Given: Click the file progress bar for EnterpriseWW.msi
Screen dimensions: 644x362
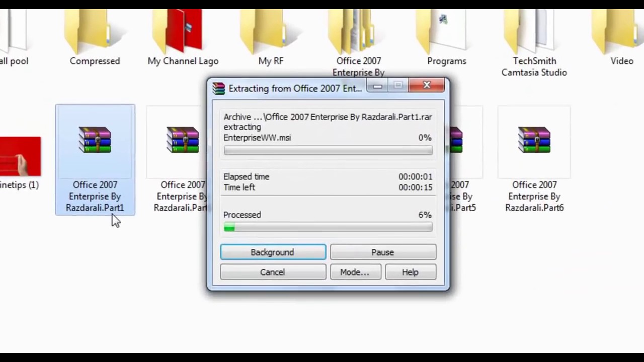Looking at the screenshot, I should tap(328, 150).
